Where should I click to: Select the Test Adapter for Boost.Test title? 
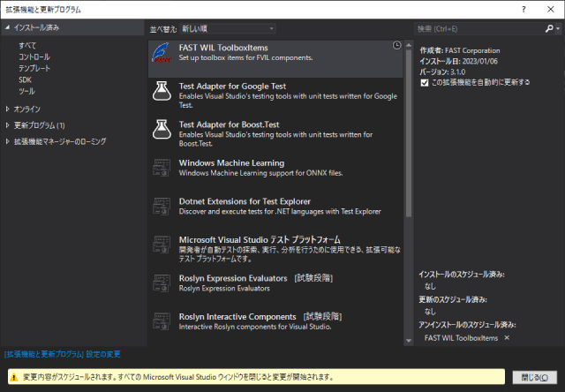[x=230, y=124]
